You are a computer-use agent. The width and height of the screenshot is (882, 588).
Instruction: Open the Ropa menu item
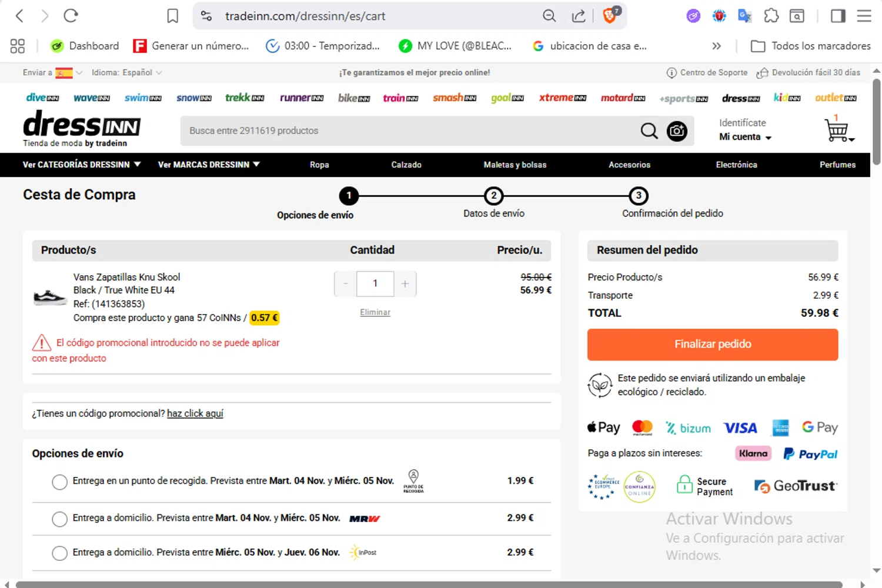pos(319,165)
